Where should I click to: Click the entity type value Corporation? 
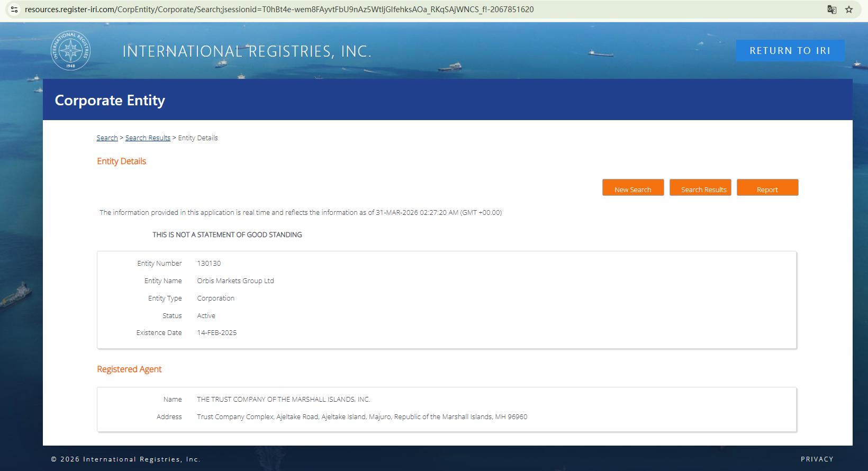tap(215, 298)
